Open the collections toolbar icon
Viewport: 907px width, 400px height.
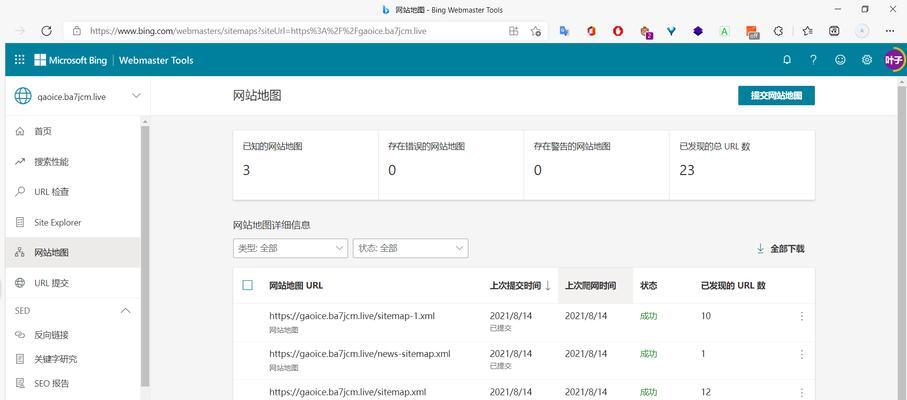(x=834, y=31)
